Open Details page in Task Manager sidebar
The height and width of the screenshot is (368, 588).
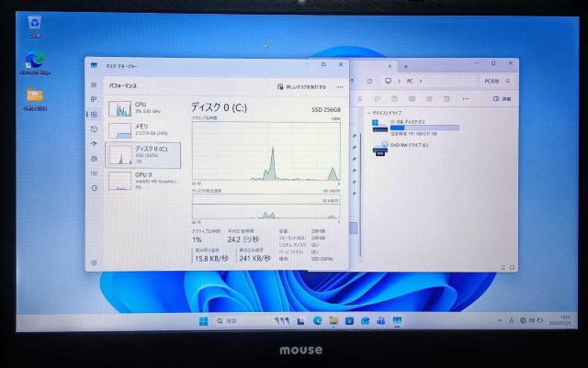94,173
